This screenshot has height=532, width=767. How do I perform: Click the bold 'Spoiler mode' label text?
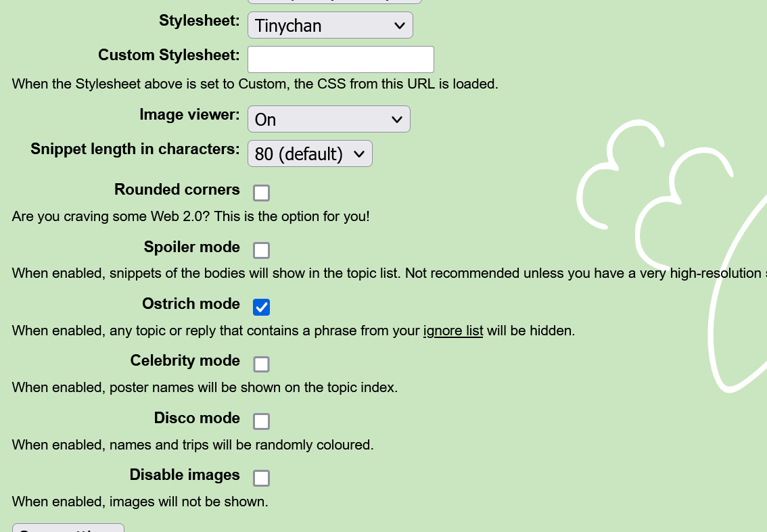click(191, 247)
